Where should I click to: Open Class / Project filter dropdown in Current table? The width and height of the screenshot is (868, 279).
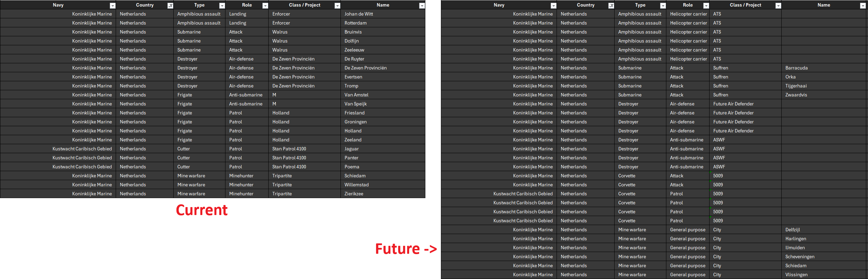(x=337, y=6)
